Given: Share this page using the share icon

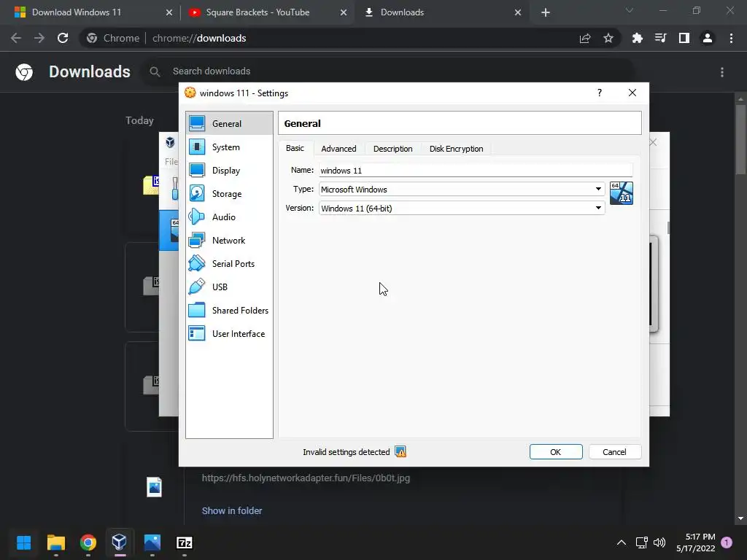Looking at the screenshot, I should point(584,38).
